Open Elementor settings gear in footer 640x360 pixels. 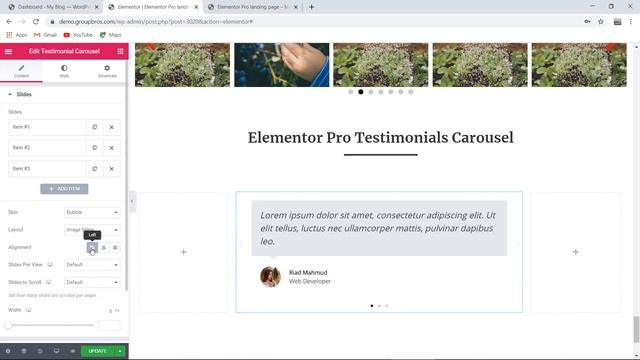(x=8, y=351)
